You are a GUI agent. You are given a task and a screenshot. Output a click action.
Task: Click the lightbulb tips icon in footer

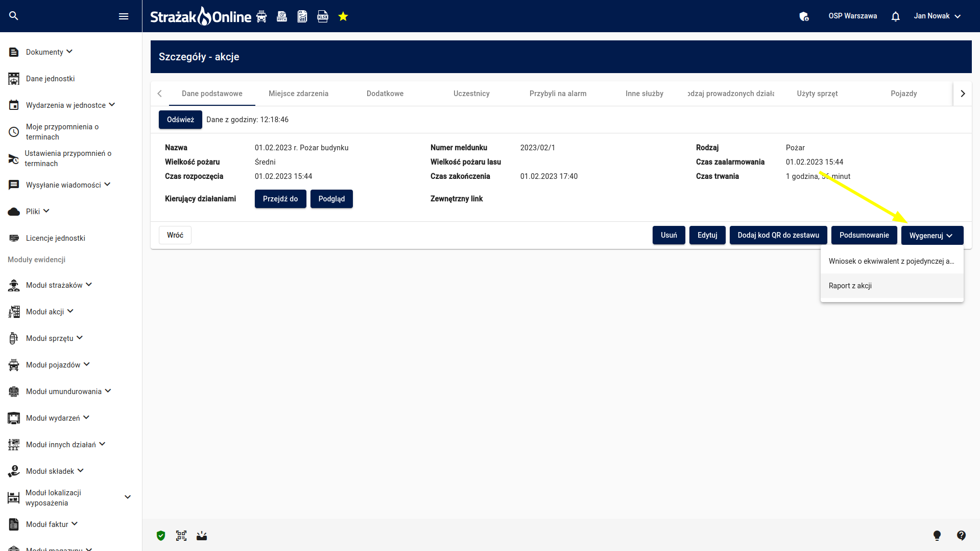pyautogui.click(x=937, y=535)
